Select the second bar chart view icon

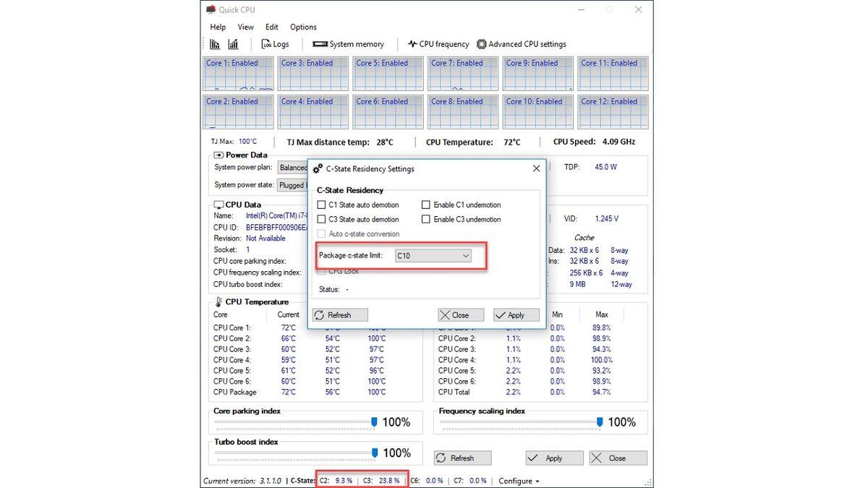pos(233,43)
